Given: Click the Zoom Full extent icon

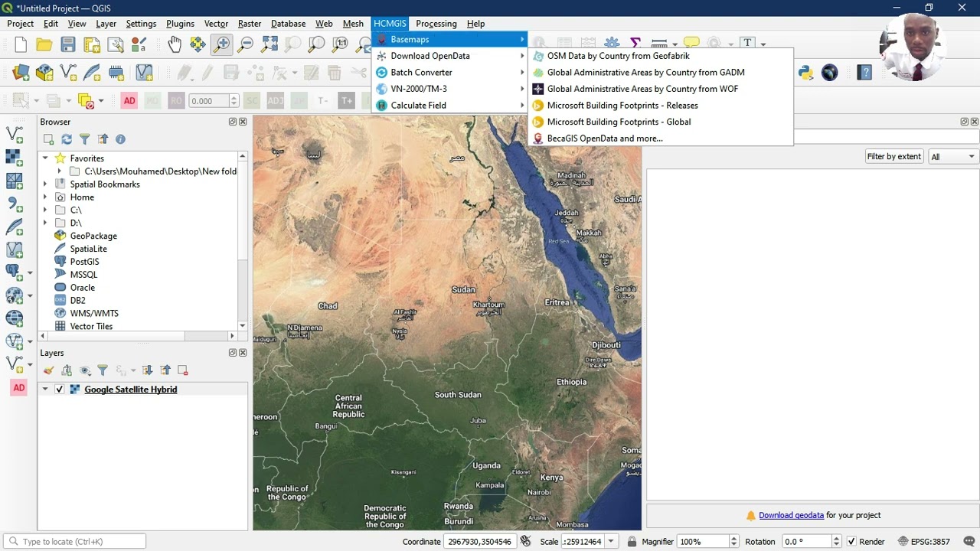Looking at the screenshot, I should (x=269, y=44).
